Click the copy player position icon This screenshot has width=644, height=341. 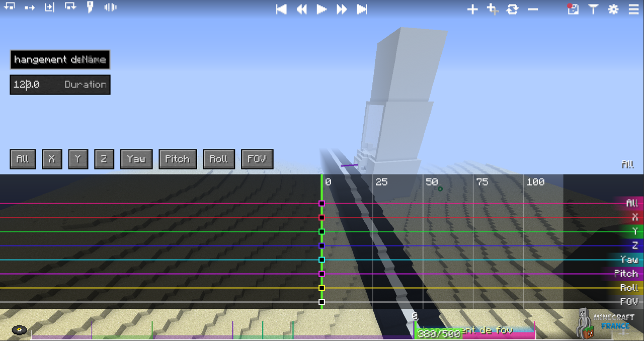click(x=49, y=7)
